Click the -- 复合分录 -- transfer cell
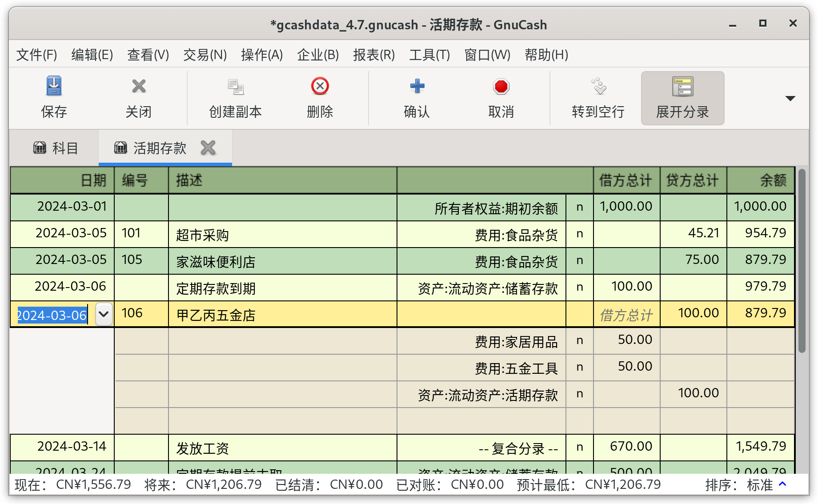 (x=481, y=448)
